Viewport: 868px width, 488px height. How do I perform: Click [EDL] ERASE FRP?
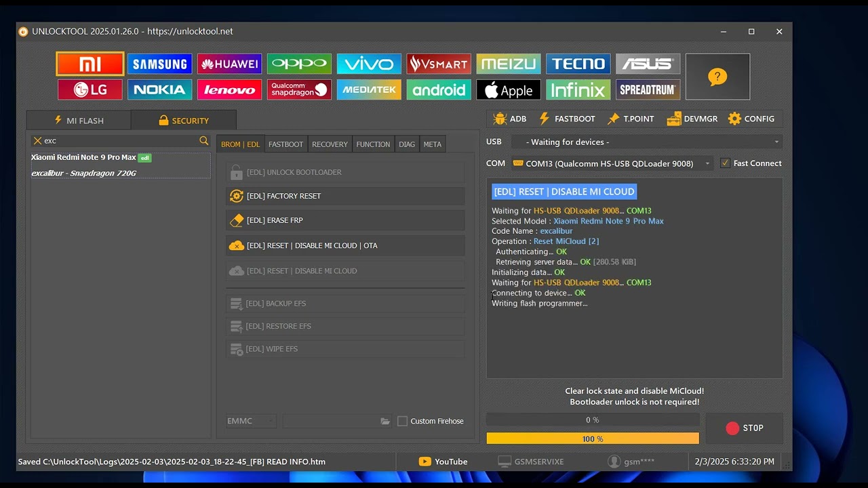345,220
